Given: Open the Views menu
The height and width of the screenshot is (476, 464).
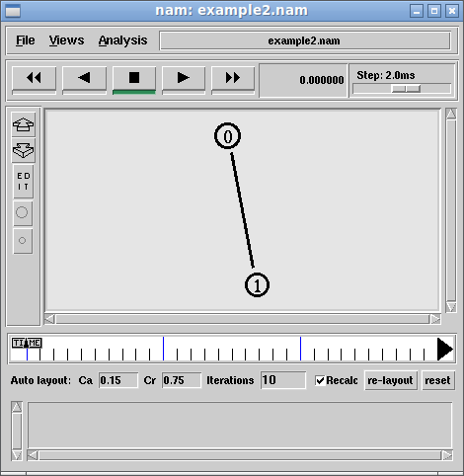Looking at the screenshot, I should click(x=66, y=40).
